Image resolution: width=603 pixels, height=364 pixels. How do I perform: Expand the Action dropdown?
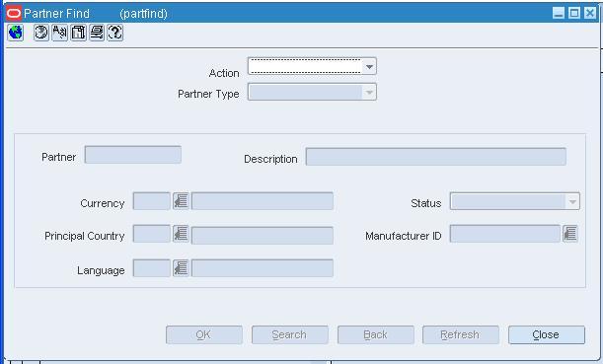[x=369, y=67]
